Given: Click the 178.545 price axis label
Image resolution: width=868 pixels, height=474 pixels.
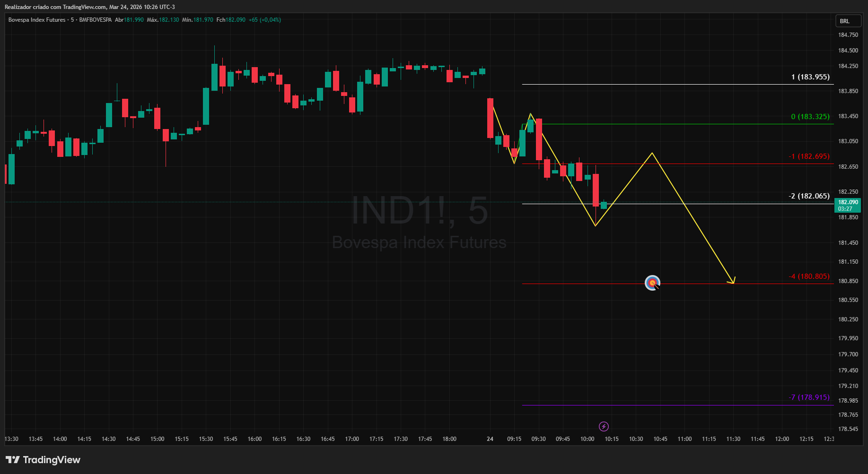Looking at the screenshot, I should (848, 429).
